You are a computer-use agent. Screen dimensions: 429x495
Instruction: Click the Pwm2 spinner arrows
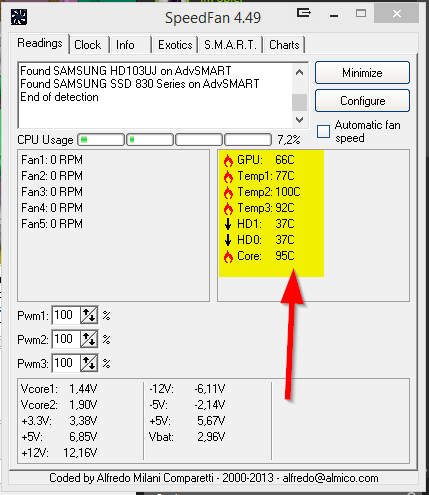pos(89,339)
